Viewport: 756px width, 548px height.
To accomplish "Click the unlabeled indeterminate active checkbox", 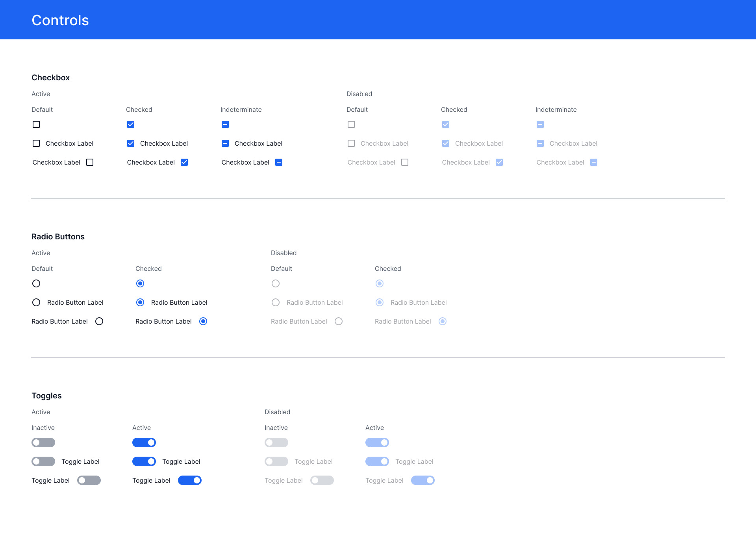I will pos(225,124).
